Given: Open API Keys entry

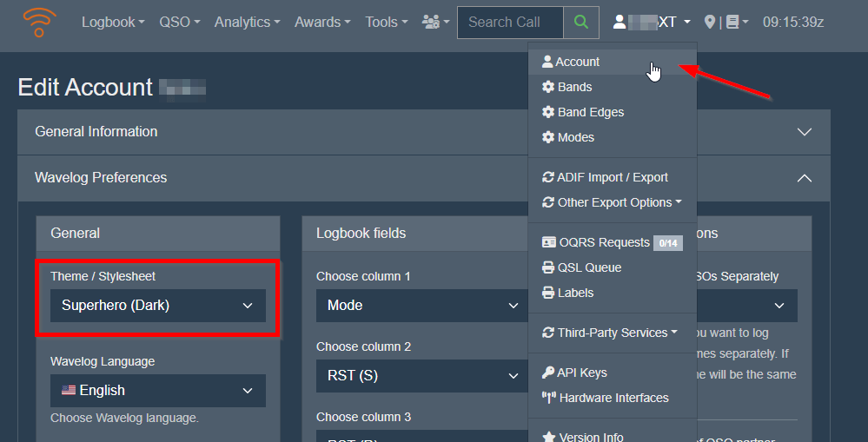Looking at the screenshot, I should coord(613,373).
